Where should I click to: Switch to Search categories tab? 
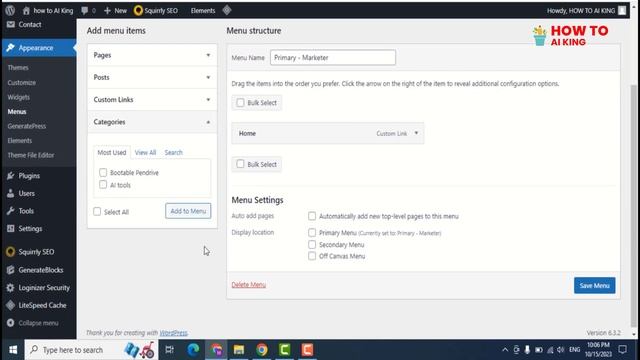173,152
